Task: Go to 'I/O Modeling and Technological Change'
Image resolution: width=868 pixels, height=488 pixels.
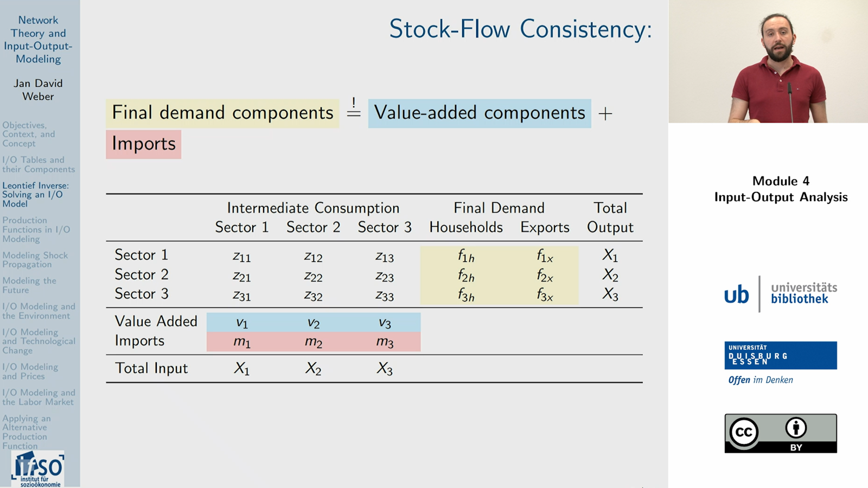Action: tap(39, 341)
